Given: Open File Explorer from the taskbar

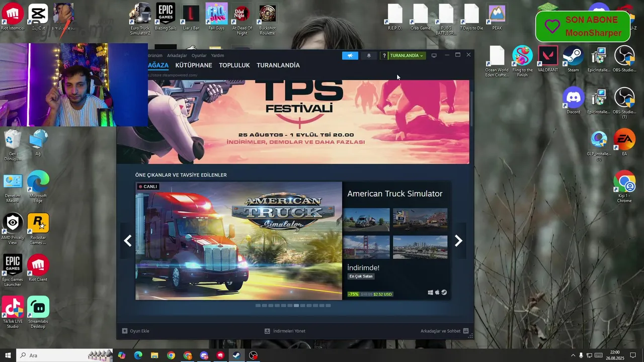Looking at the screenshot, I should pyautogui.click(x=154, y=355).
